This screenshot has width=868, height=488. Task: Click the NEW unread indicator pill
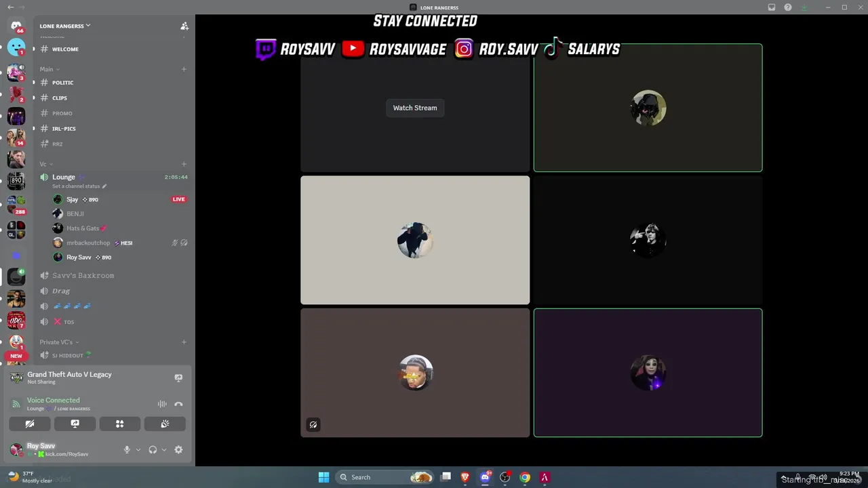click(16, 356)
